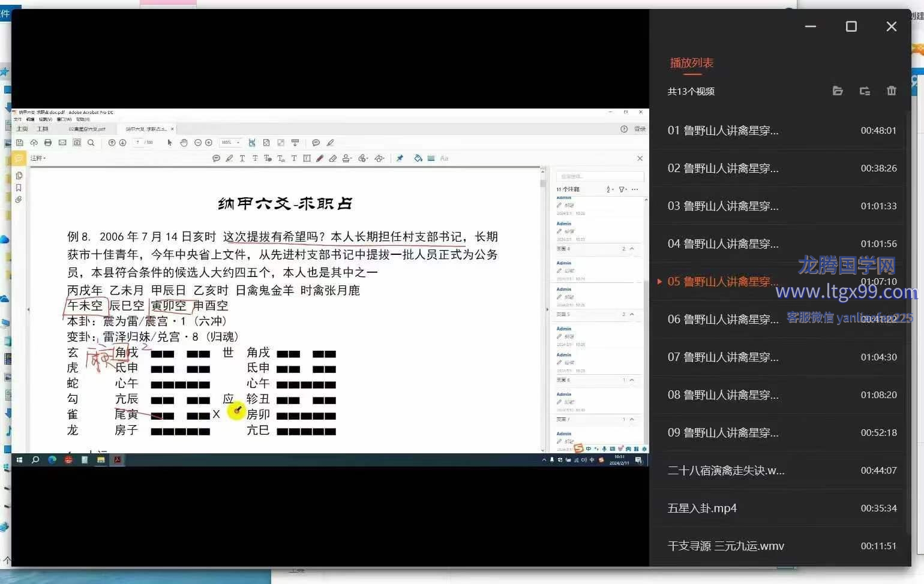The image size is (924, 584).
Task: Click the comment search input field
Action: pyautogui.click(x=599, y=176)
